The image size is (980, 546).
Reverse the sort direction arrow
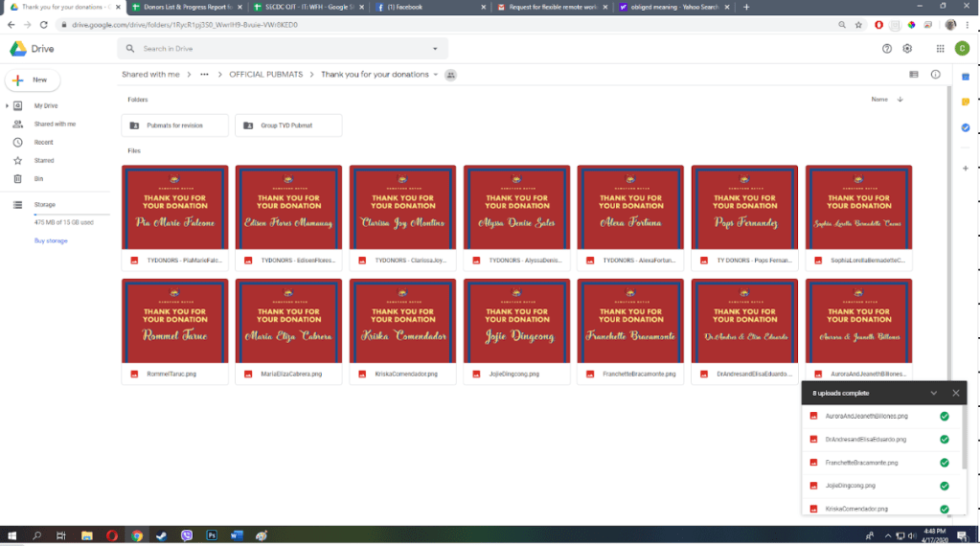pyautogui.click(x=900, y=99)
